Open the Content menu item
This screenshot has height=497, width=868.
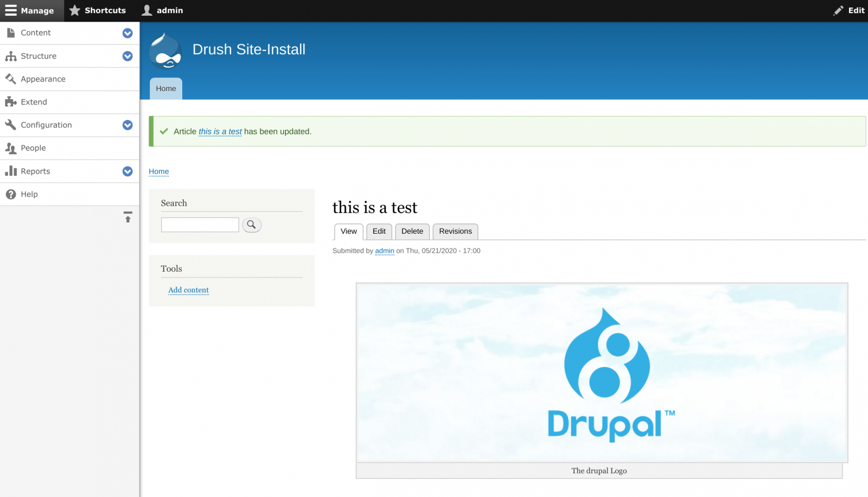coord(36,33)
